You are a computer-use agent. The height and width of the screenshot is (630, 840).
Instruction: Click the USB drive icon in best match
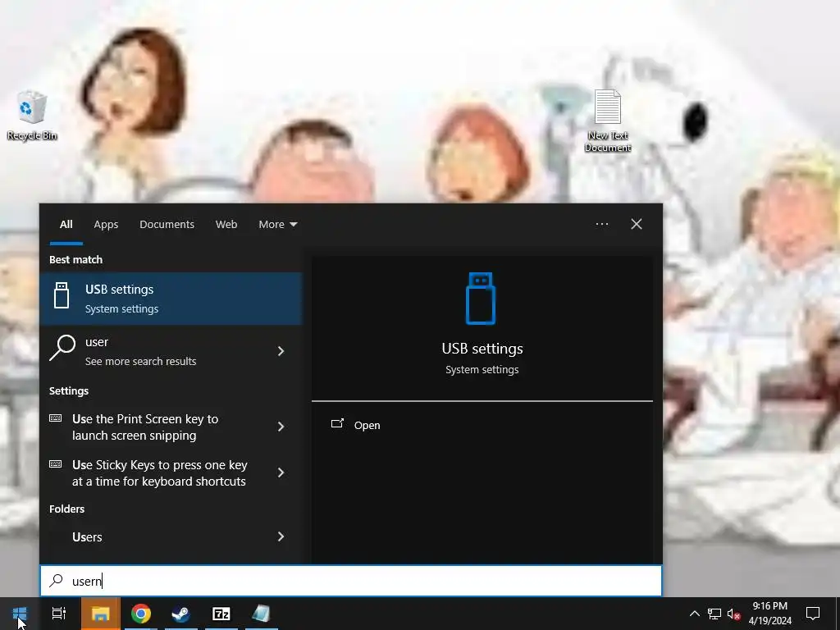62,295
